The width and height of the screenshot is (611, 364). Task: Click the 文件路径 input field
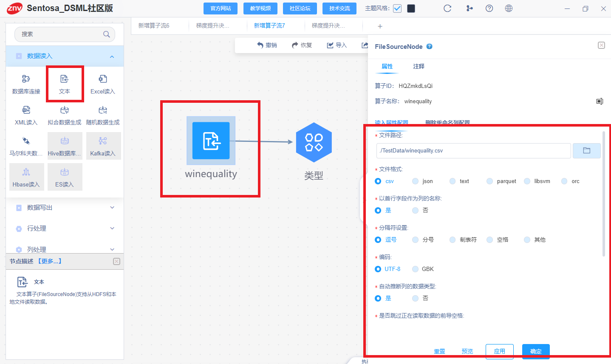473,151
